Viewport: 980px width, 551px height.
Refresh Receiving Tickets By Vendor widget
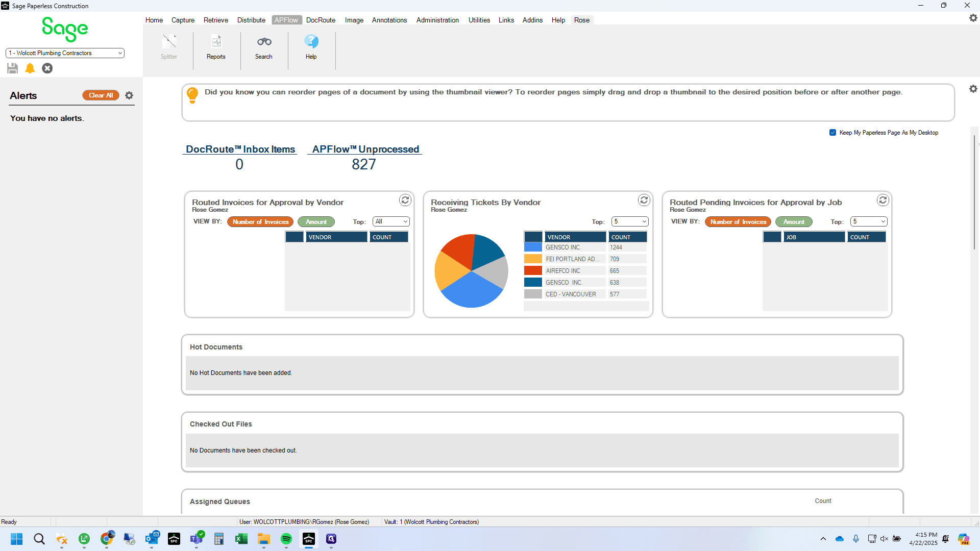644,200
